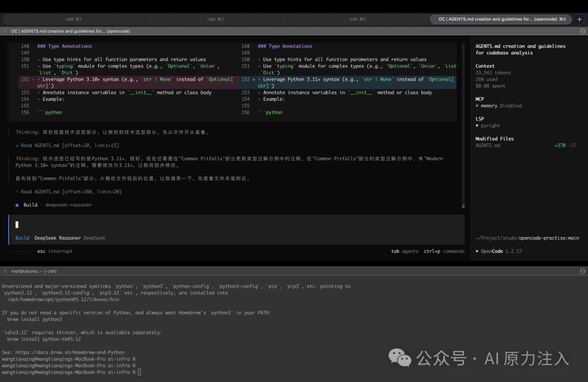The height and width of the screenshot is (382, 588).
Task: Click the '-27' deletions count
Action: point(572,145)
